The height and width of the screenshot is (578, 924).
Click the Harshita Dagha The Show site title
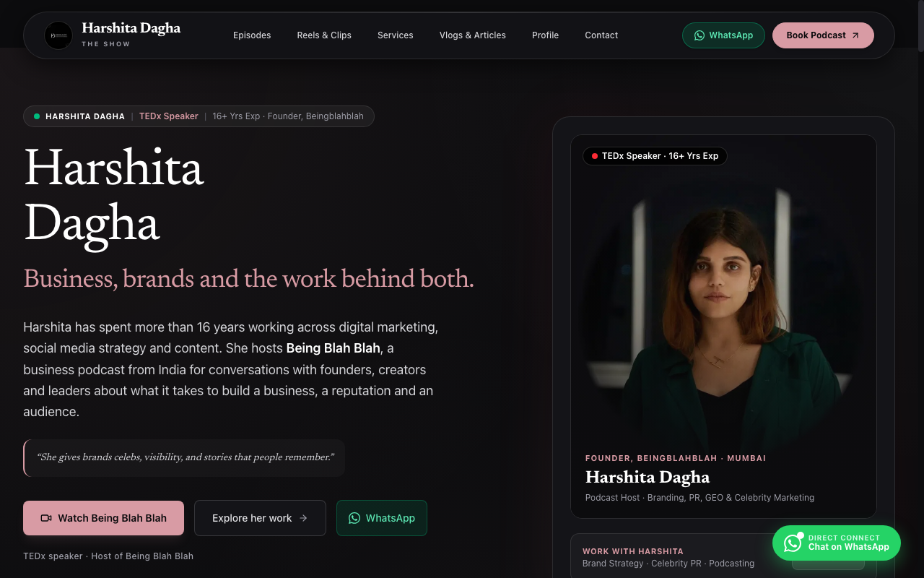tap(131, 35)
